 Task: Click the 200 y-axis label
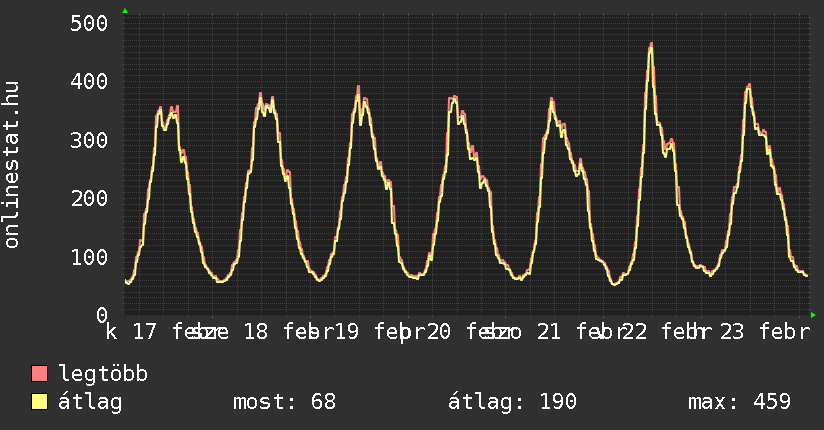87,198
